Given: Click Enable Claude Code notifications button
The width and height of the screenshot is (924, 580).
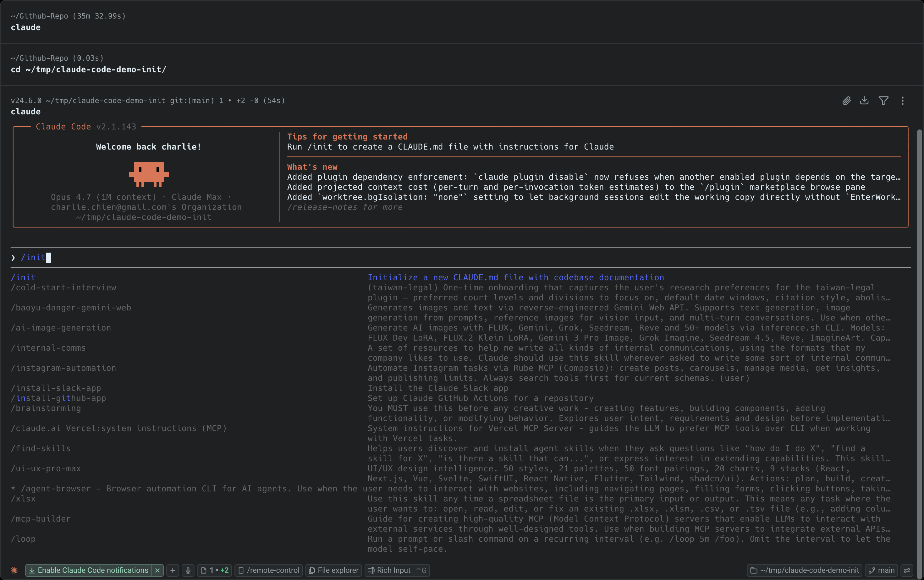Looking at the screenshot, I should click(89, 570).
